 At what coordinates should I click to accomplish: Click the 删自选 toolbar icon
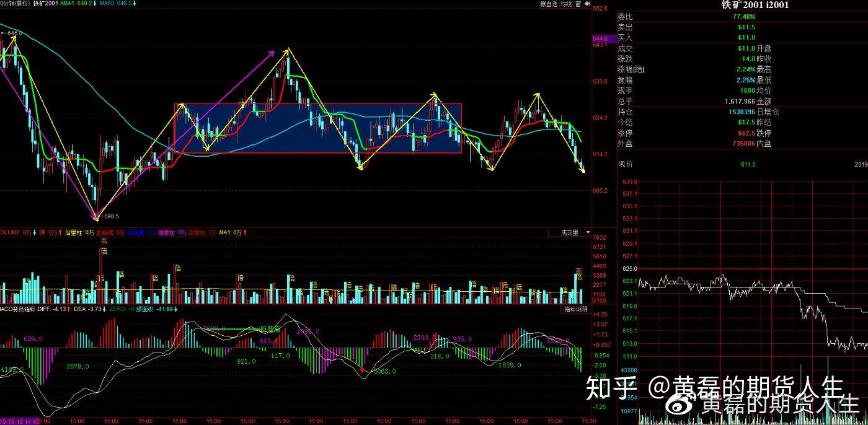pyautogui.click(x=549, y=4)
